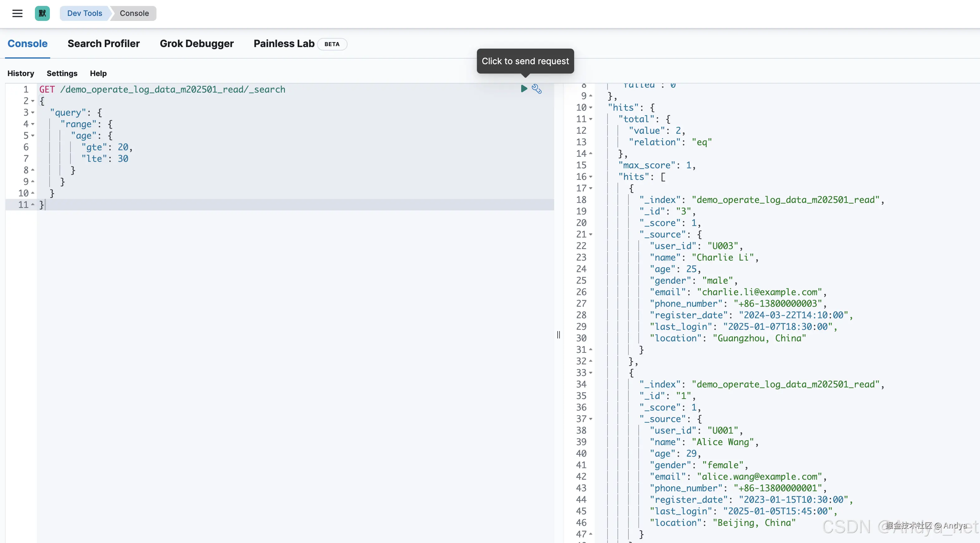
Task: Fold the second _source block on line 37
Action: [x=590, y=419]
